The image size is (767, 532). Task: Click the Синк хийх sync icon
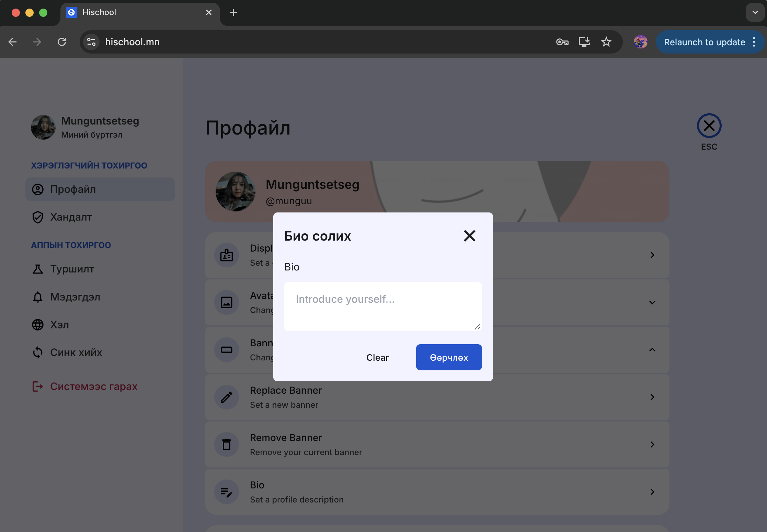click(x=38, y=352)
